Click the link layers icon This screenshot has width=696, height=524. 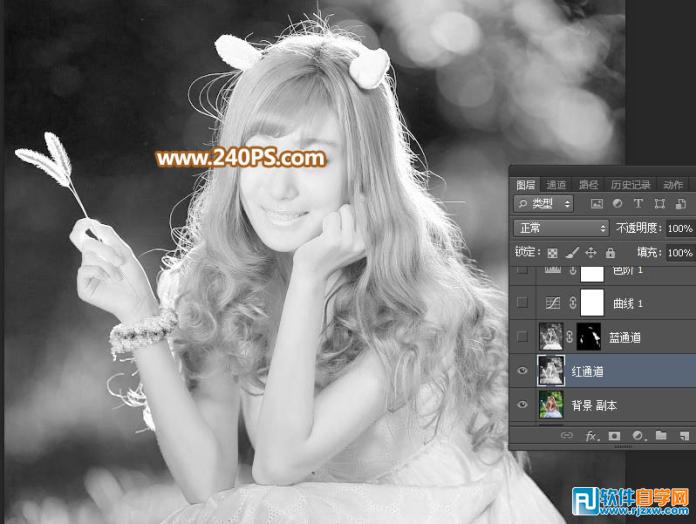pyautogui.click(x=567, y=436)
